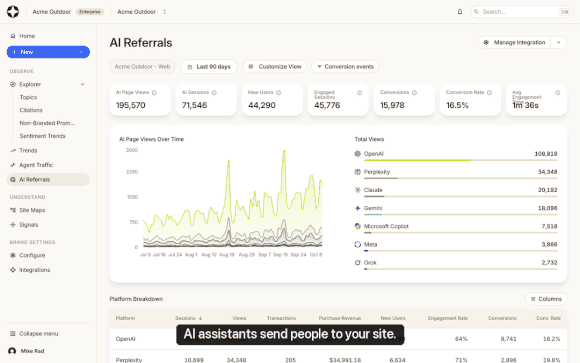Click the Agent Traffic icon in sidebar

[13, 165]
